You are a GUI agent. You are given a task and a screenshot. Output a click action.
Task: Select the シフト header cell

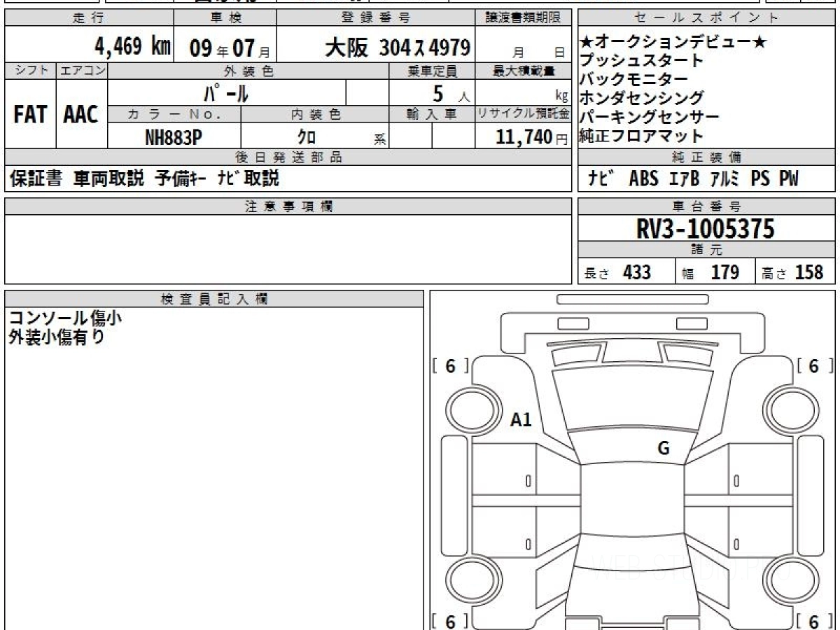point(30,71)
